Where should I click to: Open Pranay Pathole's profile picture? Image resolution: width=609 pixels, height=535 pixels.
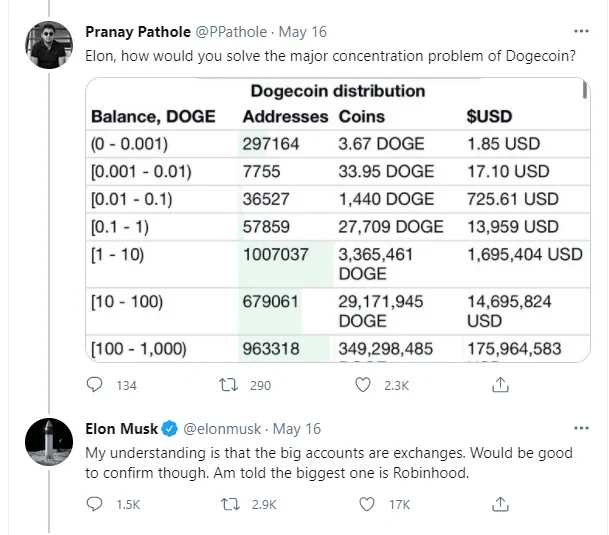48,44
